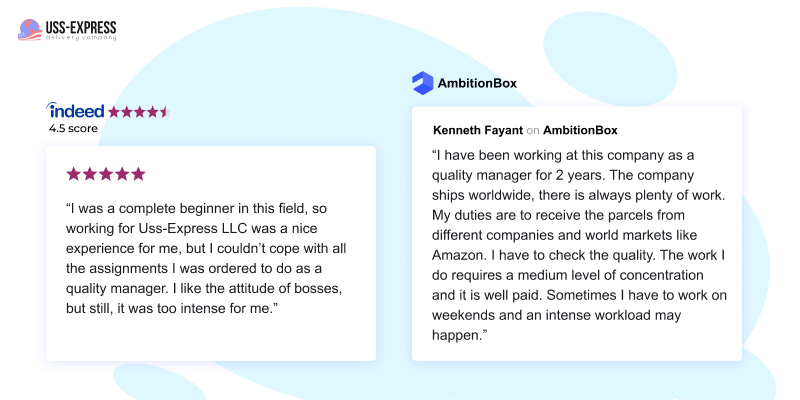The image size is (800, 400).
Task: Click the Indeed 4.5 star rating bar
Action: (139, 112)
